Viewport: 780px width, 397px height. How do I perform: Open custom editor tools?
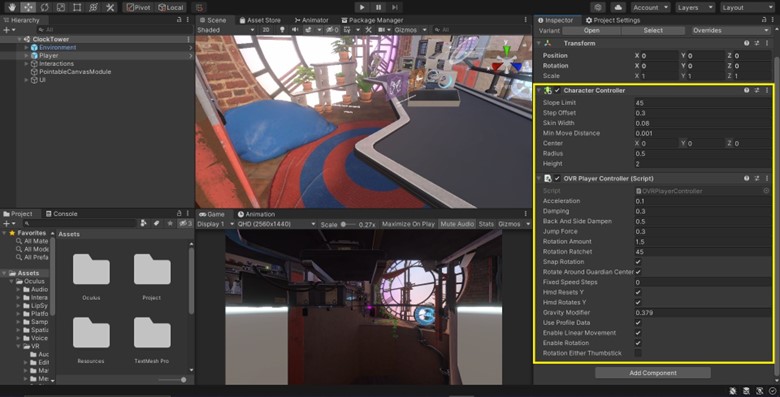[110, 7]
